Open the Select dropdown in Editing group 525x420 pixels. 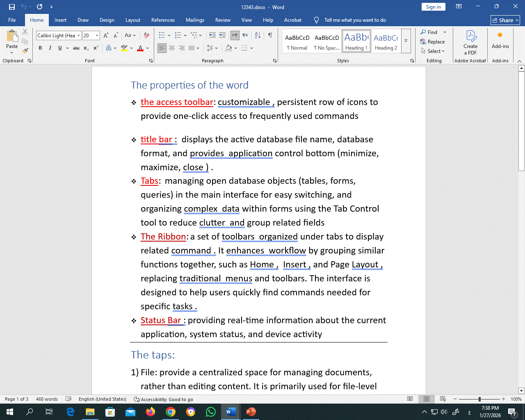pyautogui.click(x=433, y=51)
